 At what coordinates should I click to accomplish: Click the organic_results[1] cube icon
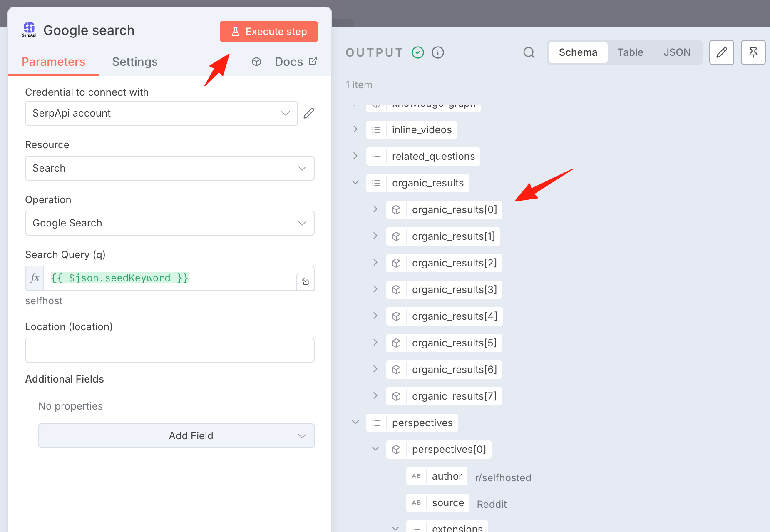click(396, 236)
